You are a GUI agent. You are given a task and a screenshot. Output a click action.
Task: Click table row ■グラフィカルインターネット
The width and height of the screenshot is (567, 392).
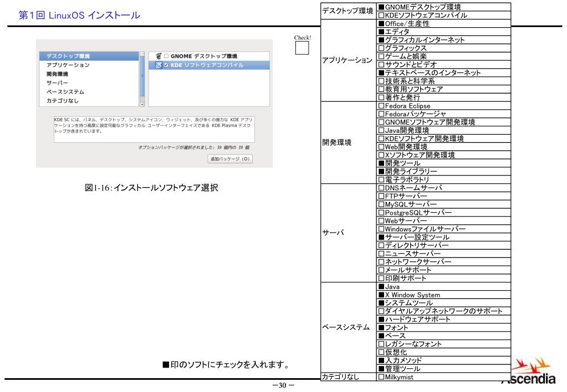[444, 40]
